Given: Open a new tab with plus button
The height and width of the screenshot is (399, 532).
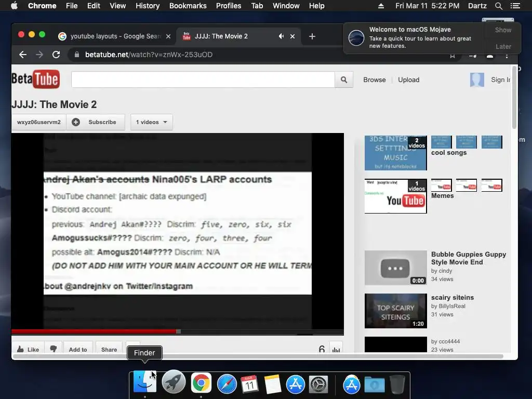Looking at the screenshot, I should pos(312,36).
